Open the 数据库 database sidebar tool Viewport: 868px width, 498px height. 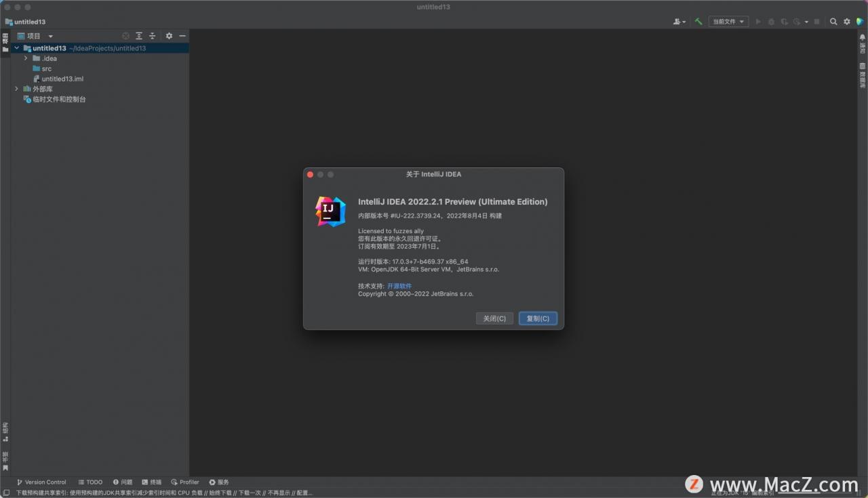coord(863,76)
